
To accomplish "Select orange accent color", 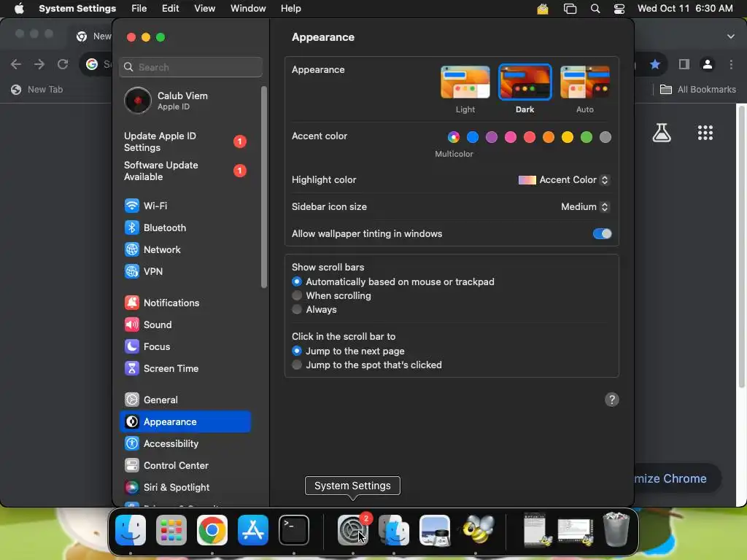I will [549, 137].
